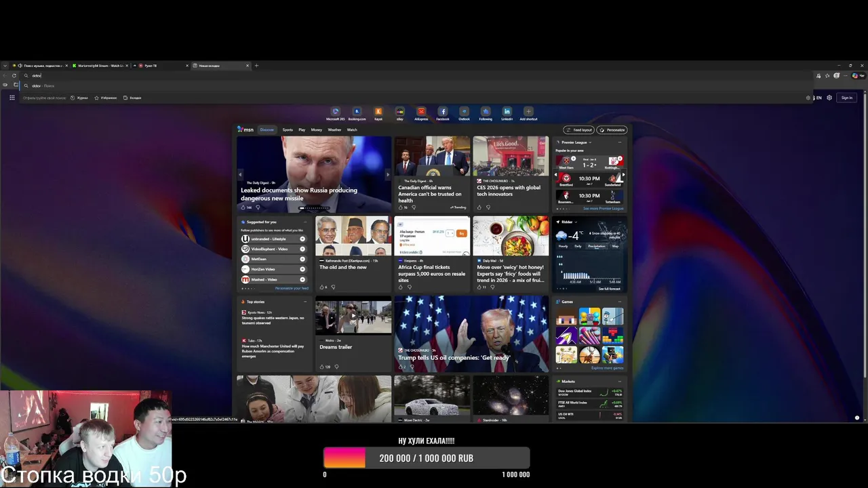Show previous headline in the main carousel
The height and width of the screenshot is (488, 868).
click(239, 174)
